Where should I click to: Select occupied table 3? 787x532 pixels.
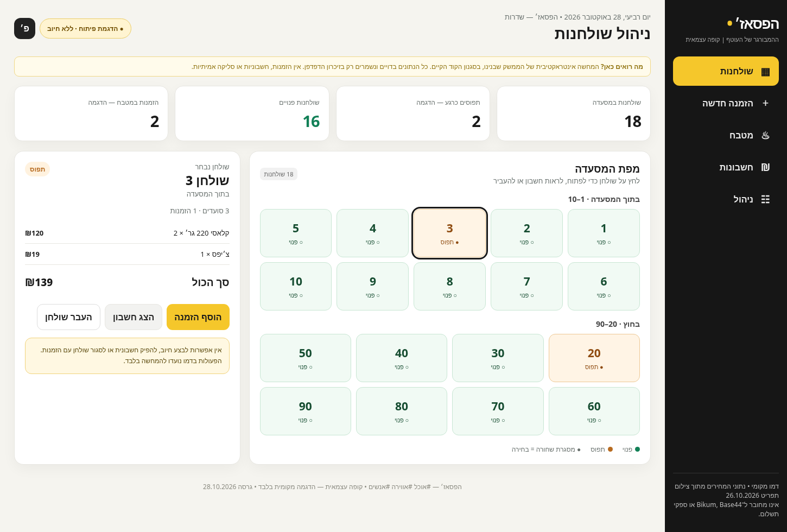tap(449, 233)
